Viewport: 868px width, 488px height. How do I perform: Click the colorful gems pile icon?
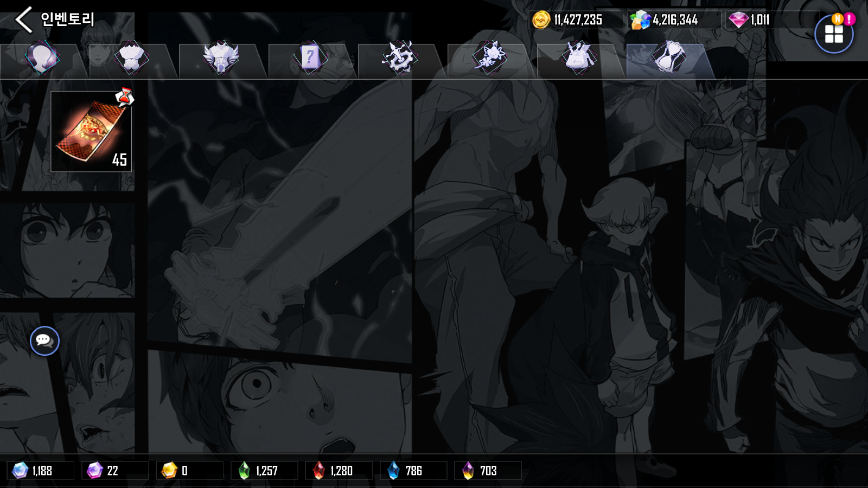[640, 20]
